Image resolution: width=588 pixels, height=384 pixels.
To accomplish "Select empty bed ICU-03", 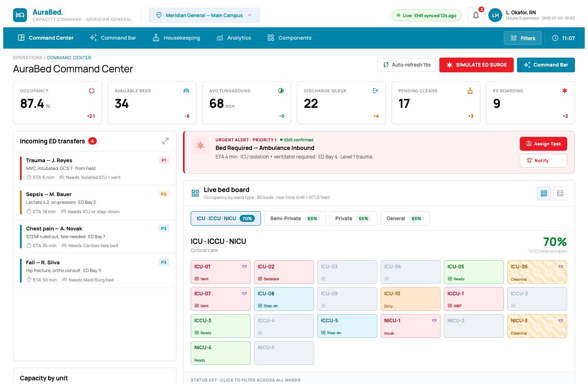I will 347,272.
